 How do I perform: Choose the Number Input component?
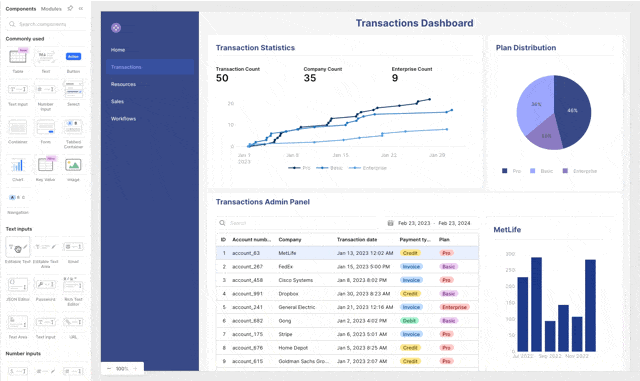click(46, 89)
